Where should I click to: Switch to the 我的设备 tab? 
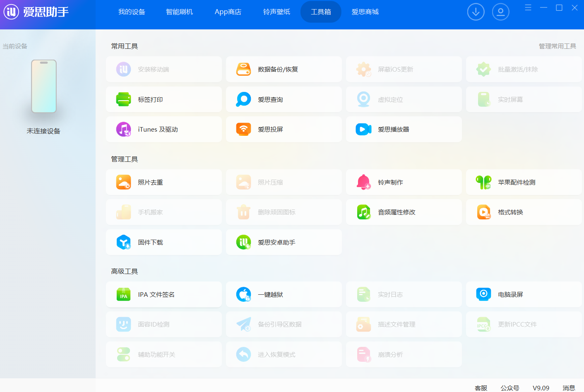point(132,12)
